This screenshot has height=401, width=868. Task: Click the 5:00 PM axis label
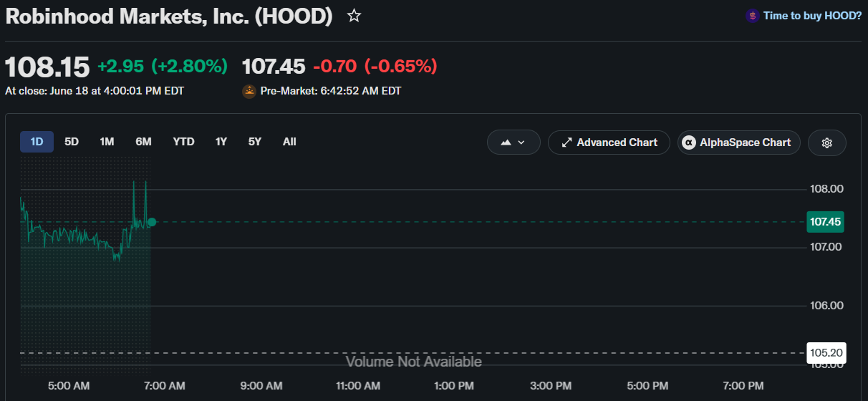click(x=647, y=386)
